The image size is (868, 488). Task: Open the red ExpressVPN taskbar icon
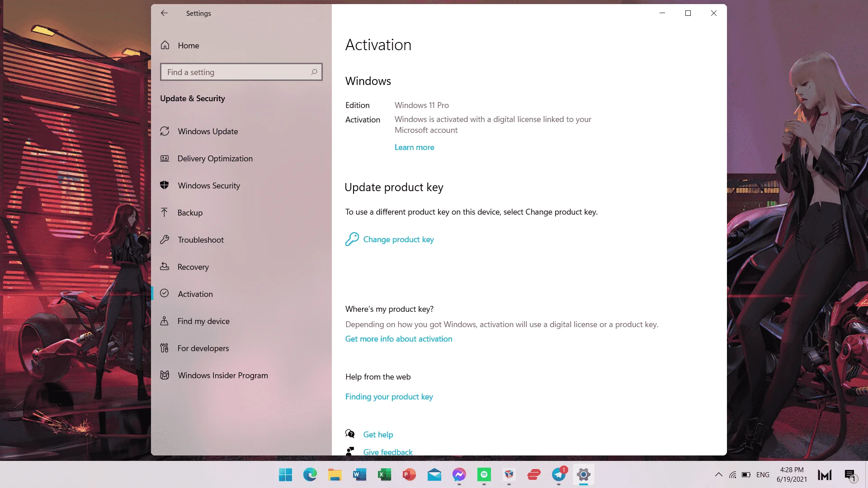click(x=534, y=474)
